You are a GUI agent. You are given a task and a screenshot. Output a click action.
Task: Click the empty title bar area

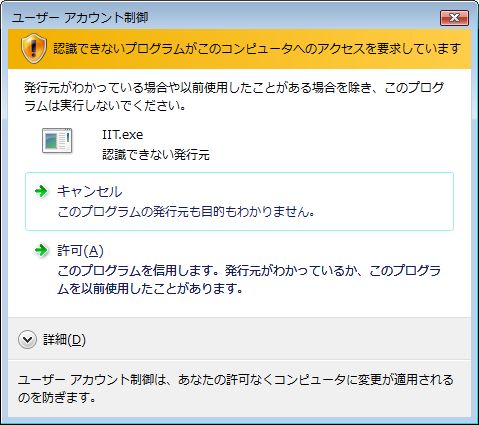(293, 18)
